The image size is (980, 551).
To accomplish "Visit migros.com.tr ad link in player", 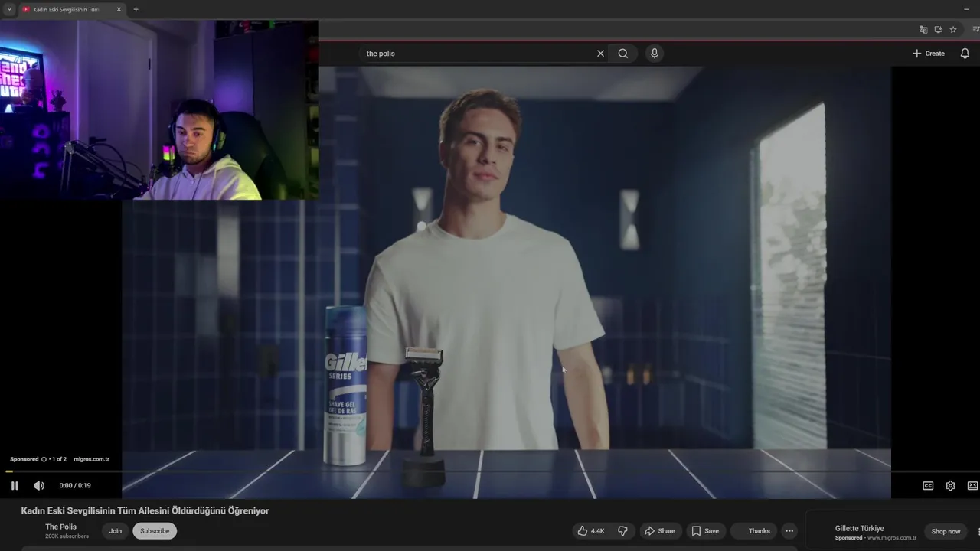I will click(x=91, y=459).
